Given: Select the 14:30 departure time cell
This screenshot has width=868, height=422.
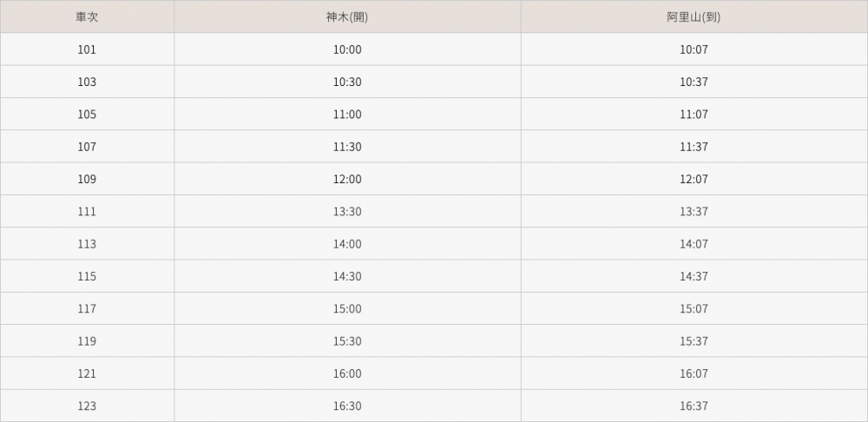Looking at the screenshot, I should point(347,276).
